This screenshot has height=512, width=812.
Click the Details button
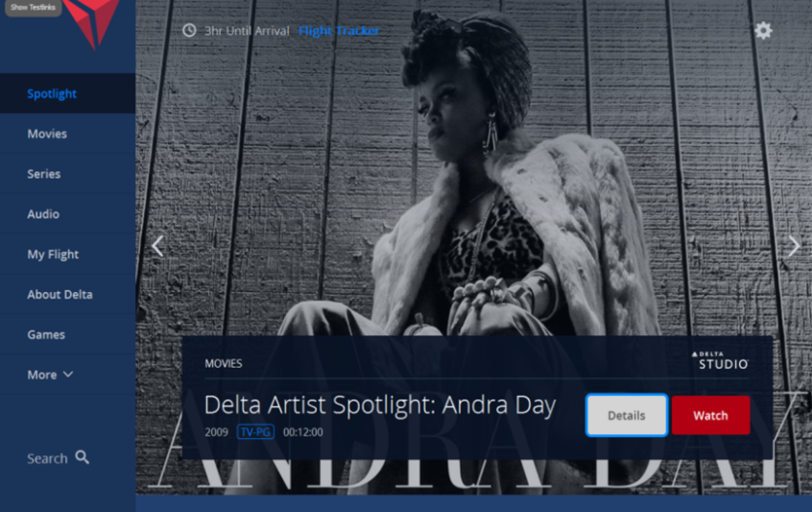pyautogui.click(x=626, y=415)
